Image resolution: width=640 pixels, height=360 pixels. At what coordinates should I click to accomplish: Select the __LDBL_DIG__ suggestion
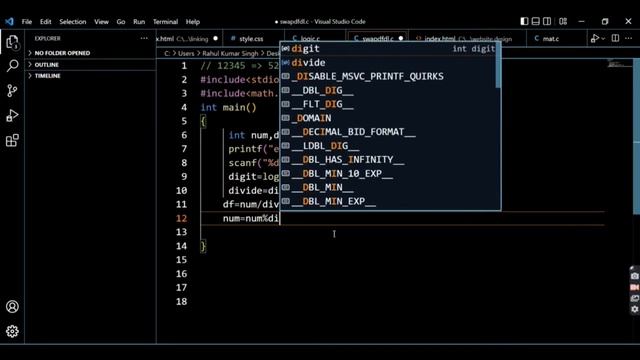tap(388, 146)
